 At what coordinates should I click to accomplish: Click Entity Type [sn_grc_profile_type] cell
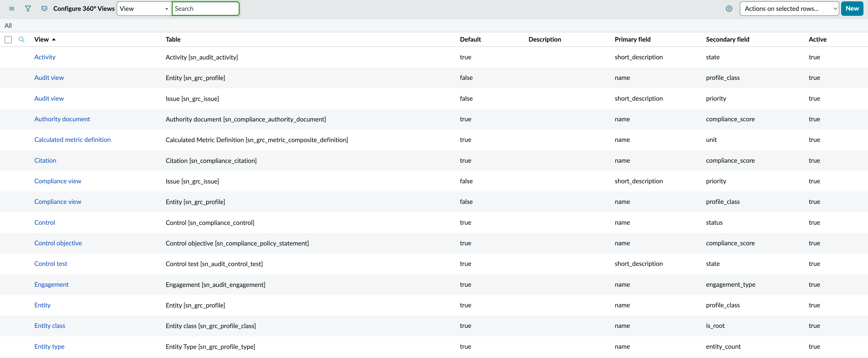pos(210,347)
